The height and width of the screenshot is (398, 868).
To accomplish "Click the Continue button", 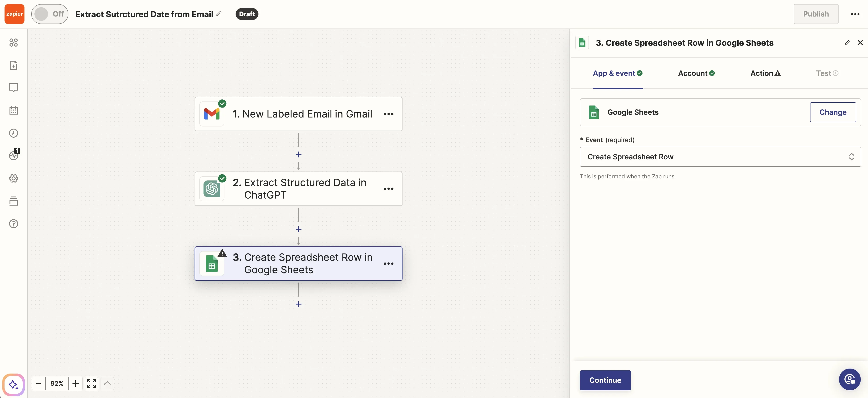I will tap(605, 380).
